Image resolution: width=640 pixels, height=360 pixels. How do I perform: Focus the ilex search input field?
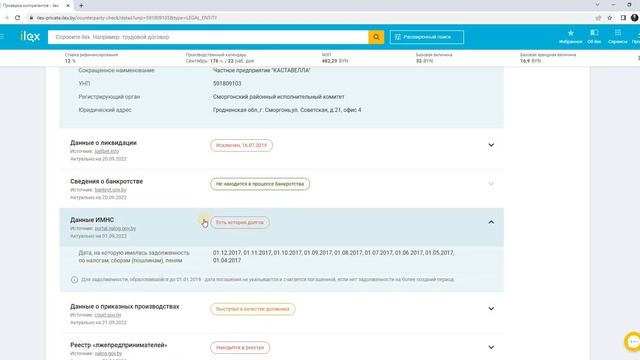click(208, 37)
